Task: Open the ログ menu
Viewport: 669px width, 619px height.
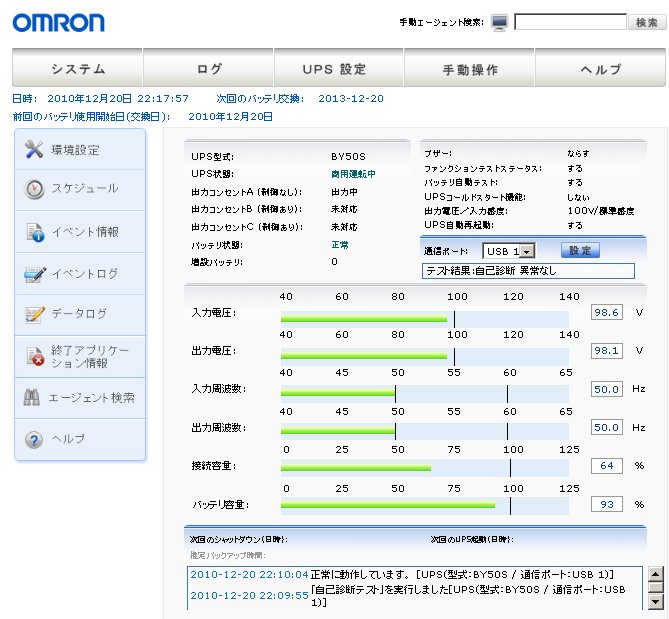Action: tap(209, 69)
